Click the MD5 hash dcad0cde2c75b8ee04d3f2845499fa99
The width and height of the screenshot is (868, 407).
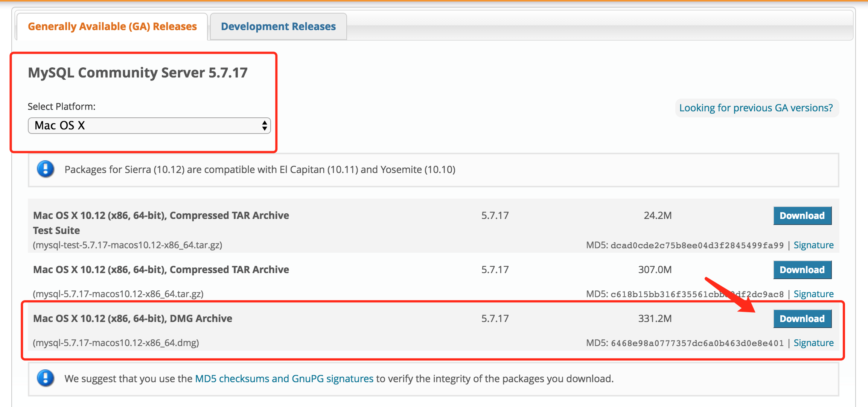(x=697, y=245)
